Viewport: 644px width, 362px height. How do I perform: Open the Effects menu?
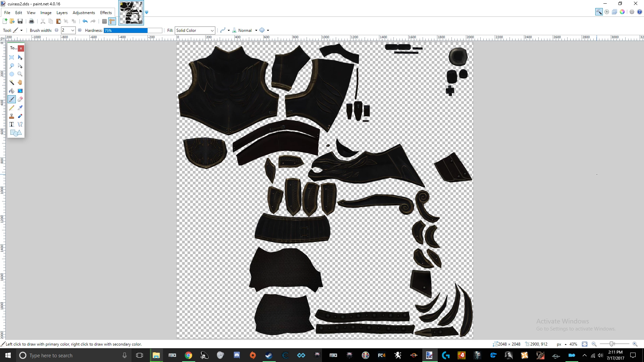coord(106,12)
